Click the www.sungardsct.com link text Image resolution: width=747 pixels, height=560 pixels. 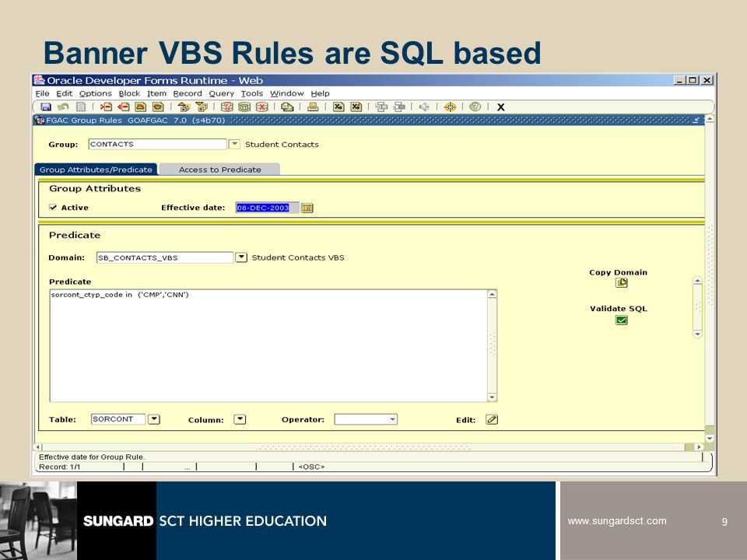point(617,521)
